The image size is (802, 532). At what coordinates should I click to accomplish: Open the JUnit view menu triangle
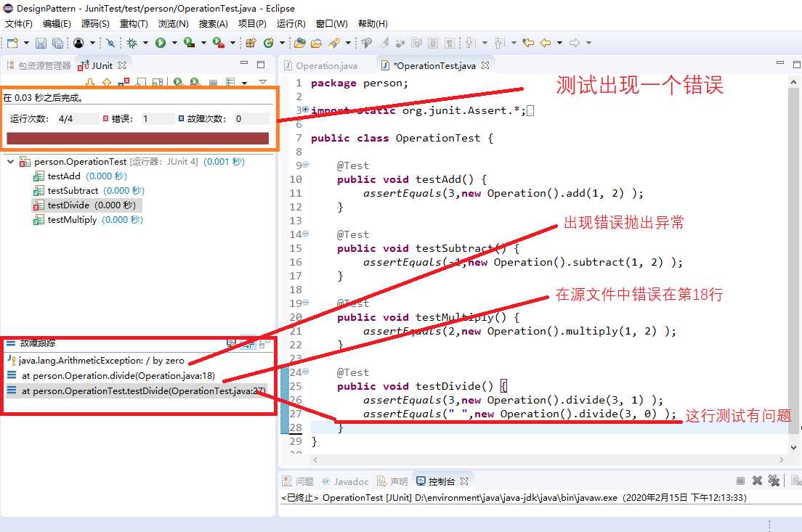point(263,82)
